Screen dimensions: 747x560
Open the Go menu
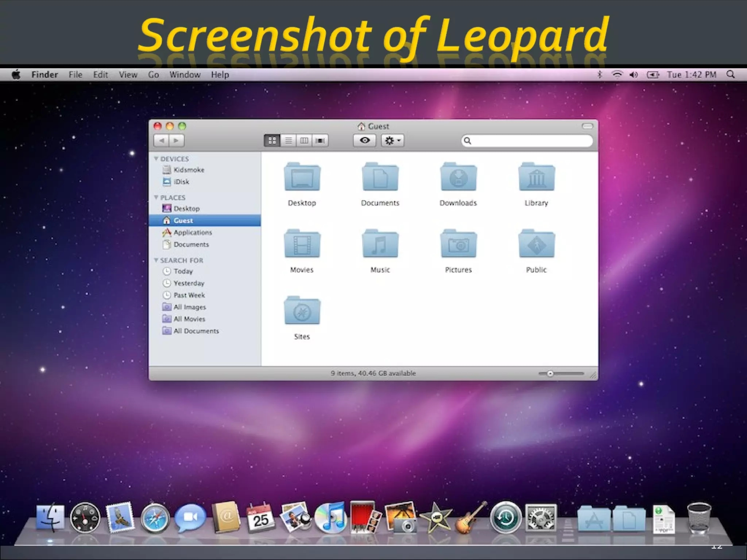[x=153, y=75]
